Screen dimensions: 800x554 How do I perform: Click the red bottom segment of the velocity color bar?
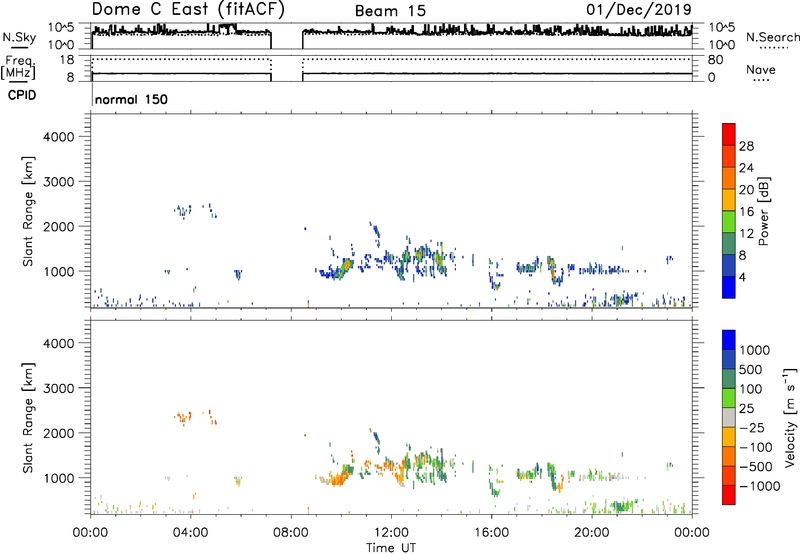click(x=729, y=495)
